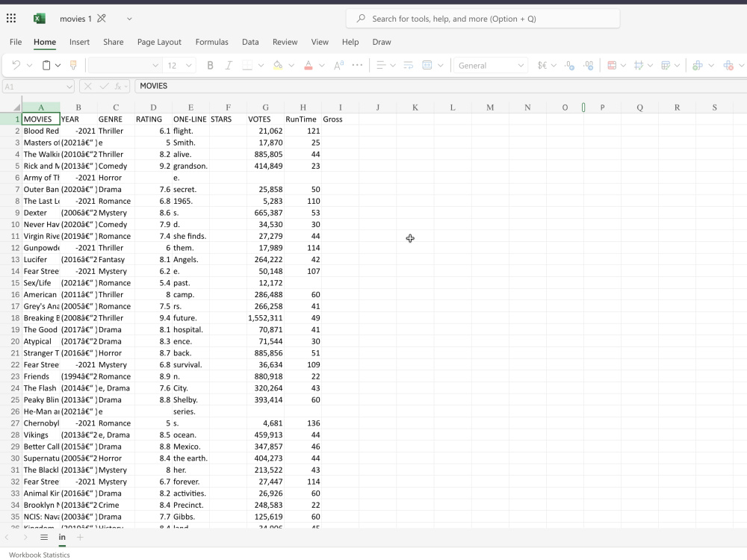Expand the fill color dropdown
This screenshot has height=560, width=747.
291,65
